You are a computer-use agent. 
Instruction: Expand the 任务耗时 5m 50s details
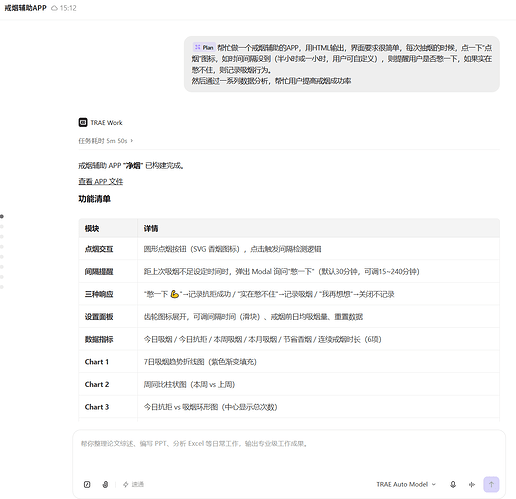tap(106, 141)
